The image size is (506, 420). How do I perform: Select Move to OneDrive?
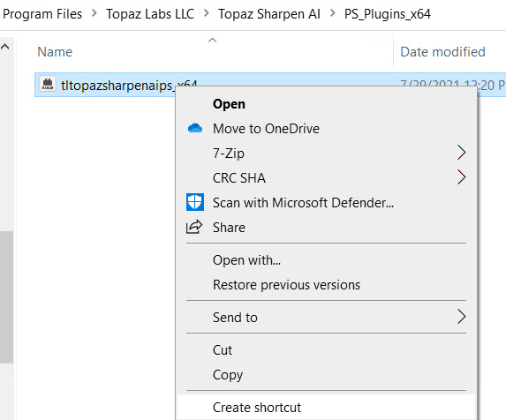click(326, 129)
